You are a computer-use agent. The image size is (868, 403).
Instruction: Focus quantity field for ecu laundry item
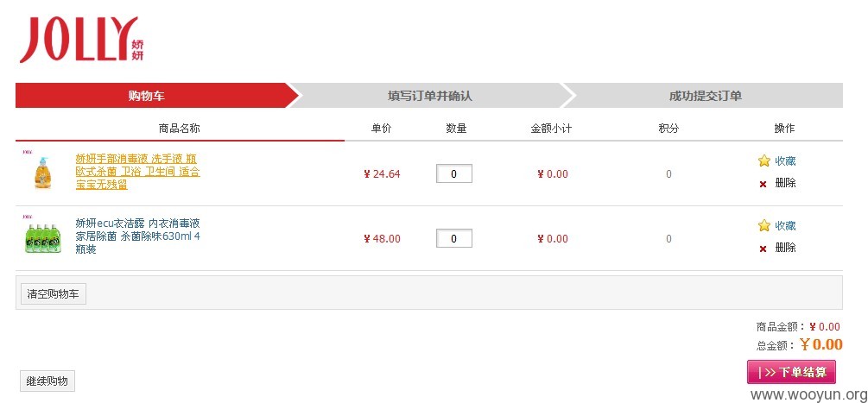(454, 238)
